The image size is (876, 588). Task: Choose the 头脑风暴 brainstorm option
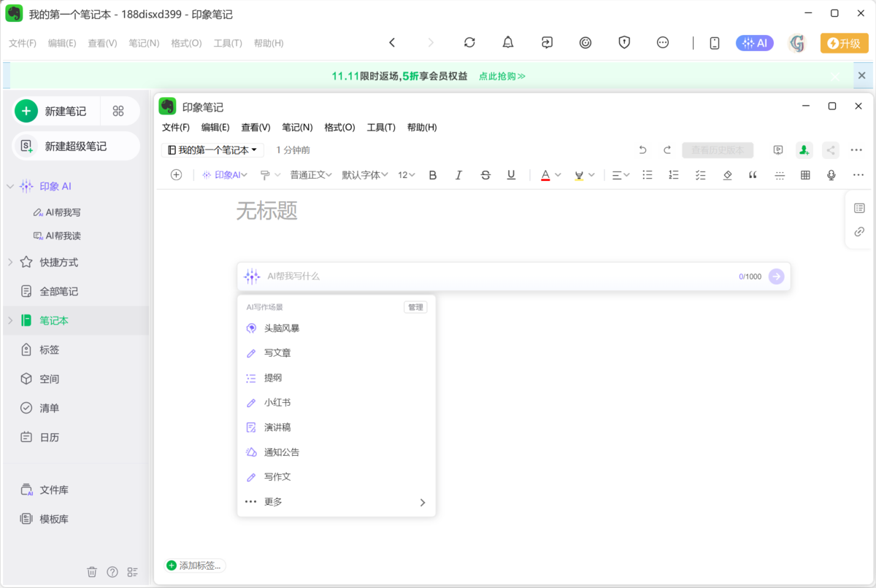point(283,328)
